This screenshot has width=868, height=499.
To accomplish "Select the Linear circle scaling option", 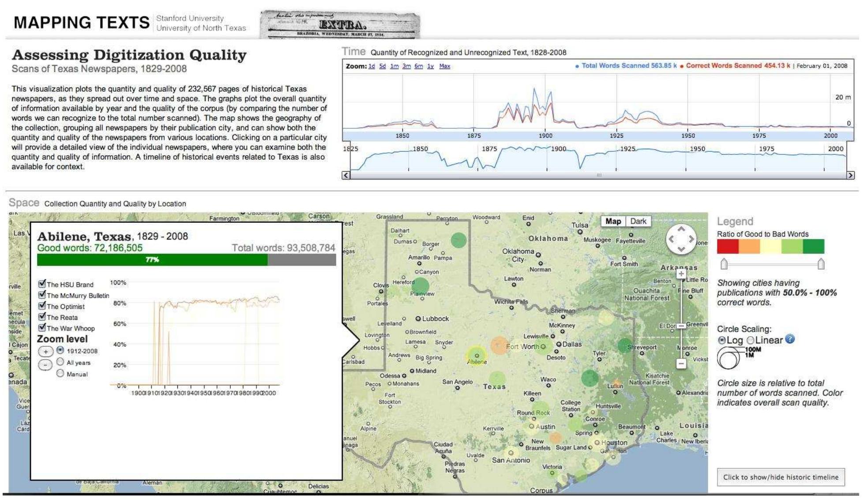I will click(x=750, y=340).
